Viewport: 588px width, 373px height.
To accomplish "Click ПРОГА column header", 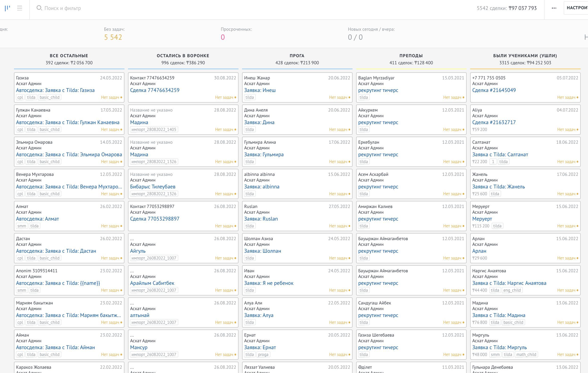I will [297, 56].
